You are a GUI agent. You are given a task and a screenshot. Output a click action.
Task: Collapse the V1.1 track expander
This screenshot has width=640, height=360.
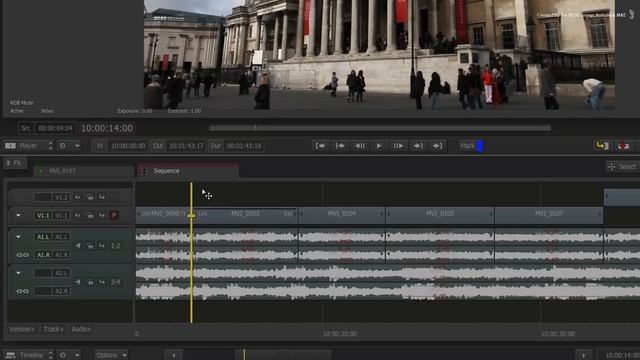point(18,215)
